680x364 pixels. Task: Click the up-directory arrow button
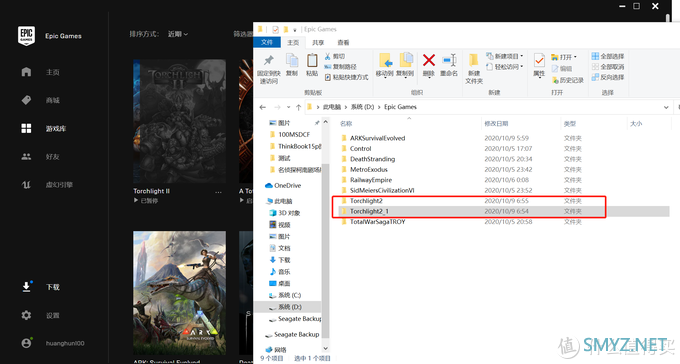pyautogui.click(x=298, y=107)
